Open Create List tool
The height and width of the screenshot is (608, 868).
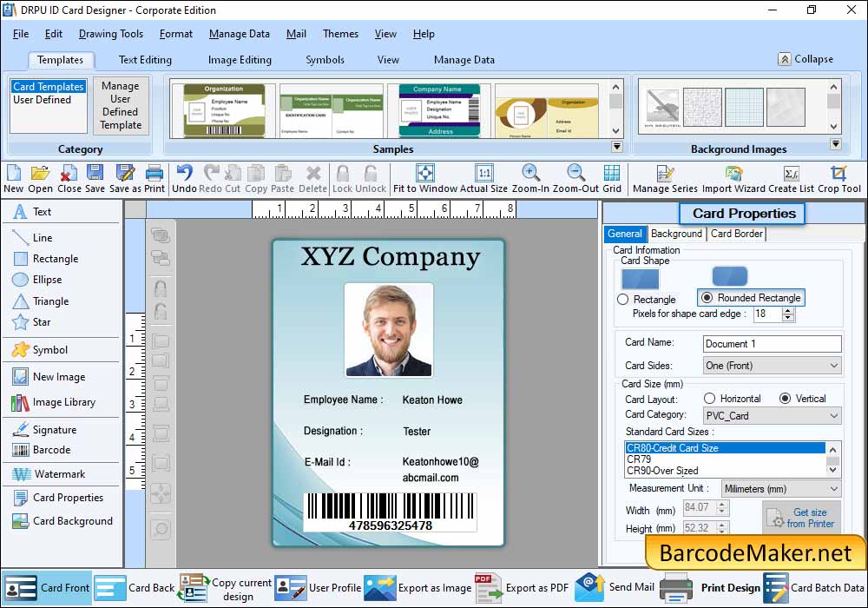791,179
